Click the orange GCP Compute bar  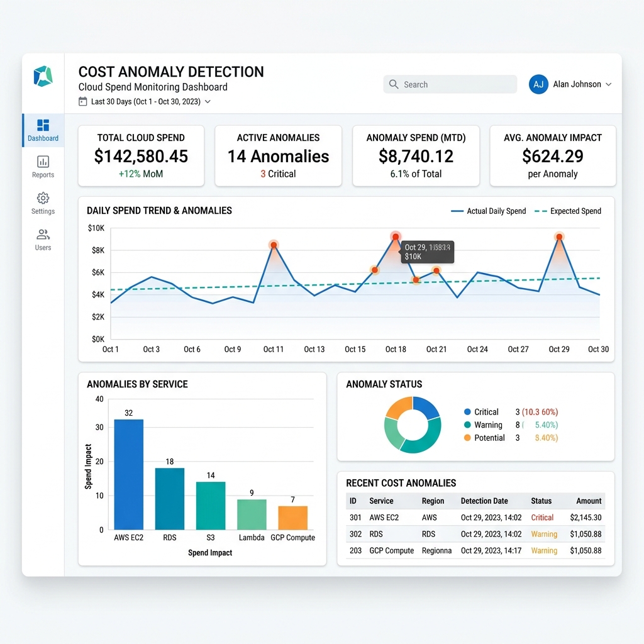point(293,518)
